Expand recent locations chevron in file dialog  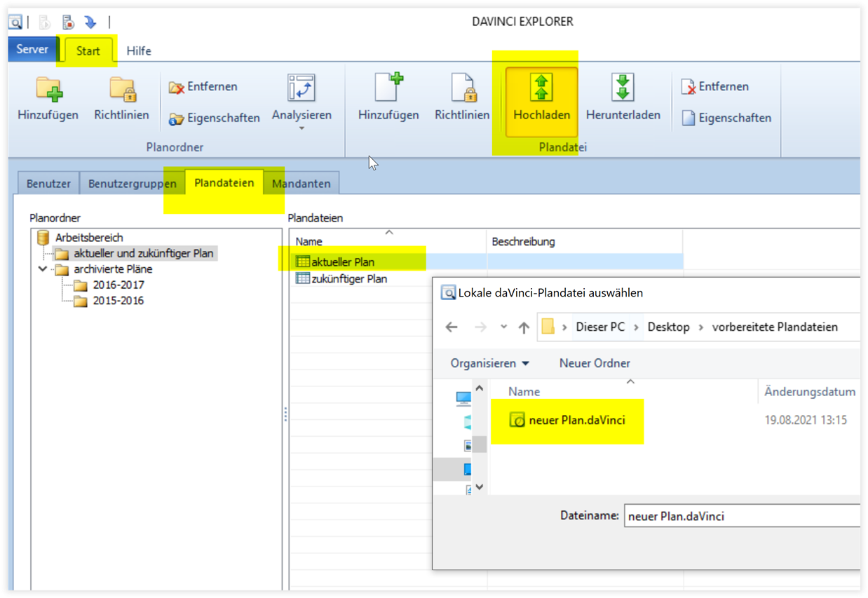coord(503,327)
